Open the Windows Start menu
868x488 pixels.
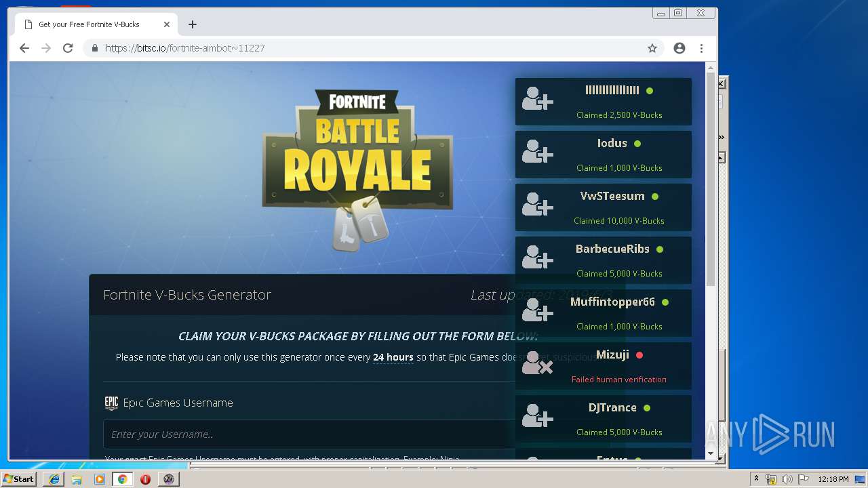coord(19,479)
